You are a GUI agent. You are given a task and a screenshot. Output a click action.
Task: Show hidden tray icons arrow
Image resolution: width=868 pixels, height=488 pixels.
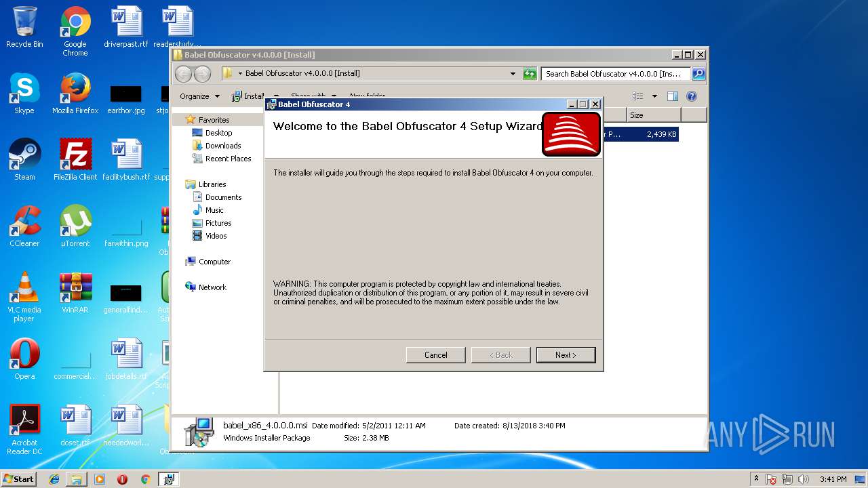[756, 479]
